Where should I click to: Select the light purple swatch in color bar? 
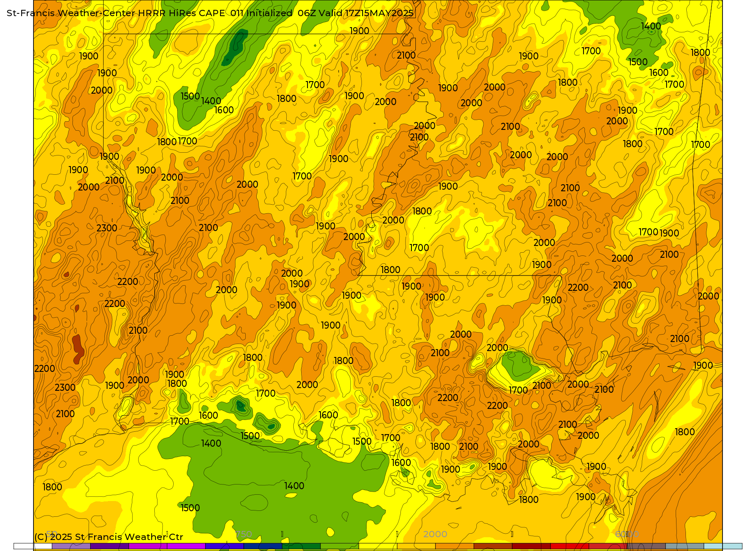pos(71,546)
